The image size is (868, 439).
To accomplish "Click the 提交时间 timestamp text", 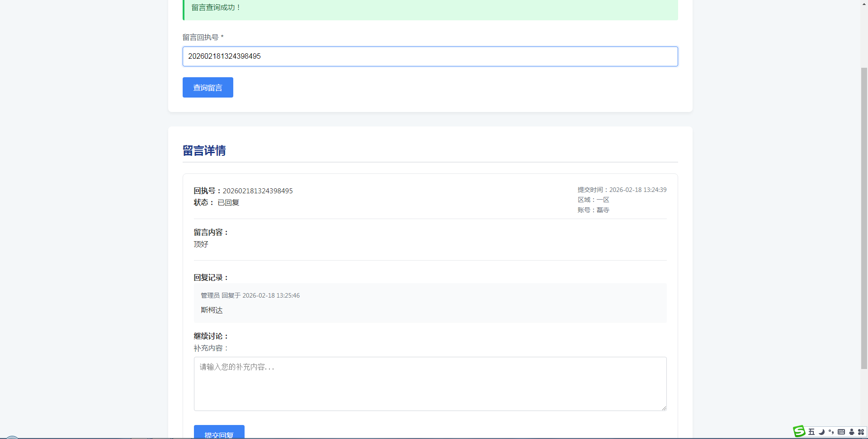I will pyautogui.click(x=622, y=190).
